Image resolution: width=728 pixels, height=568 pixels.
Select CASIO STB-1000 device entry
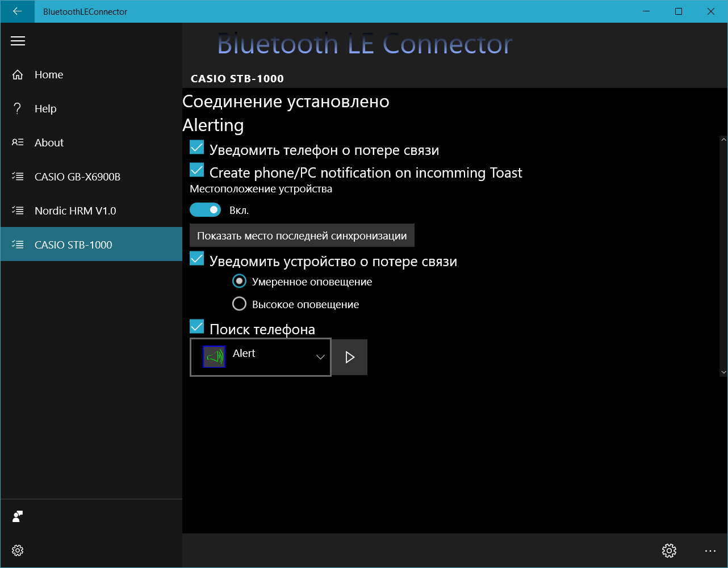(91, 245)
